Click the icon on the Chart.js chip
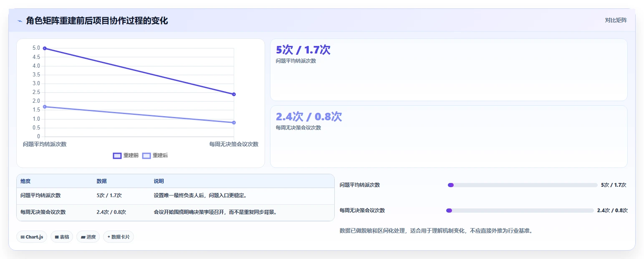 [23, 237]
